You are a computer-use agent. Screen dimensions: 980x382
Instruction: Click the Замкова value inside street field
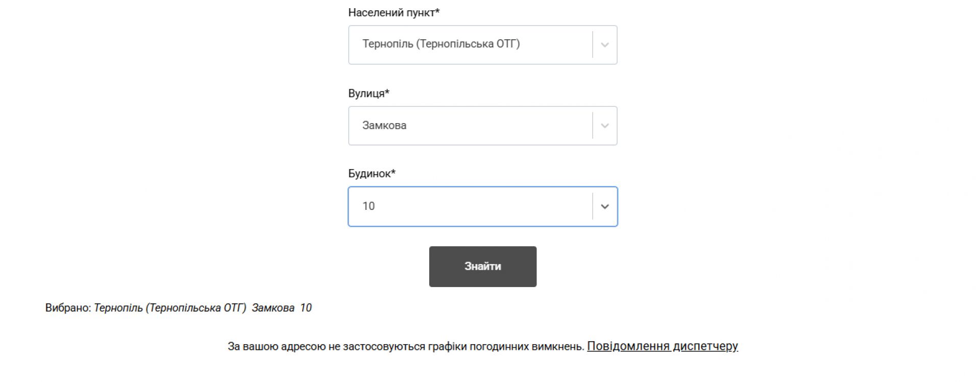[384, 126]
